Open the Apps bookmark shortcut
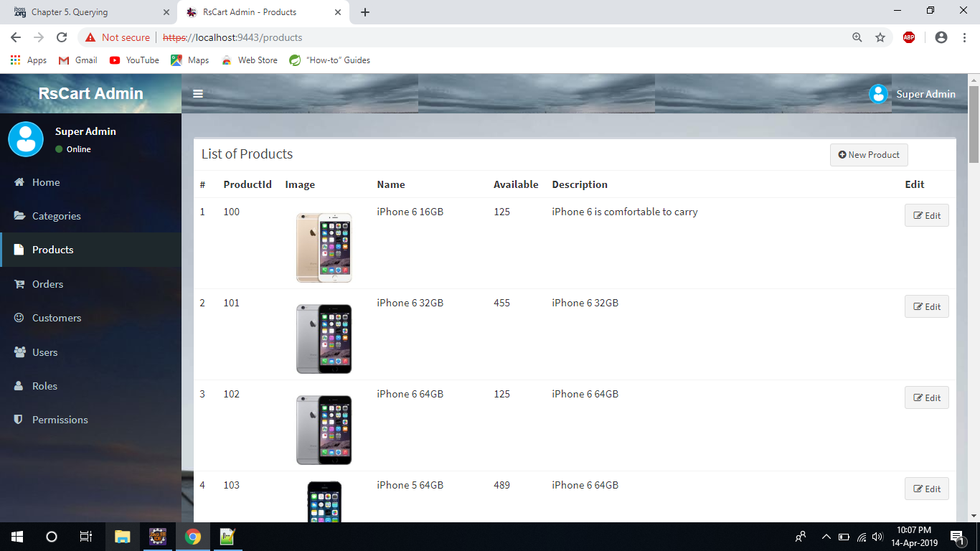This screenshot has height=551, width=980. coord(29,60)
